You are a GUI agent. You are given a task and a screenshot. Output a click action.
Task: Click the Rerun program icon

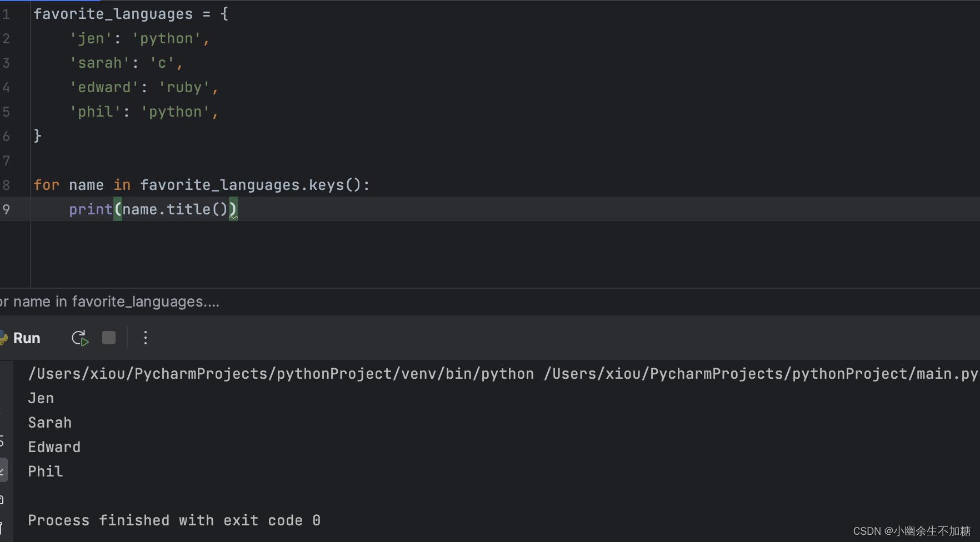[80, 338]
